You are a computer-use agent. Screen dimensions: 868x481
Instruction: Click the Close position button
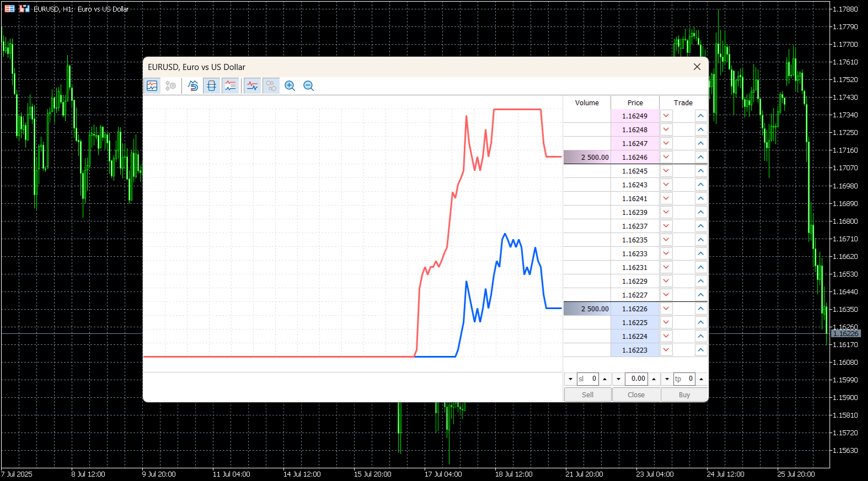pos(636,394)
